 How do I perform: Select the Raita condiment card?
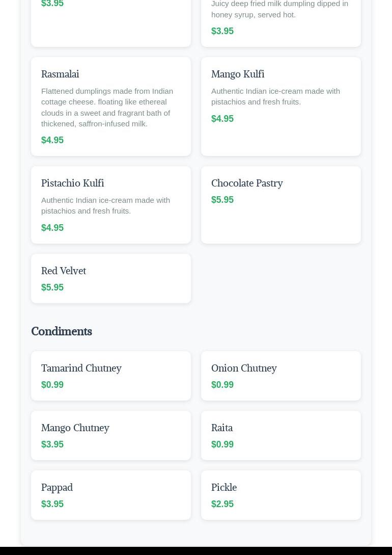pos(281,435)
